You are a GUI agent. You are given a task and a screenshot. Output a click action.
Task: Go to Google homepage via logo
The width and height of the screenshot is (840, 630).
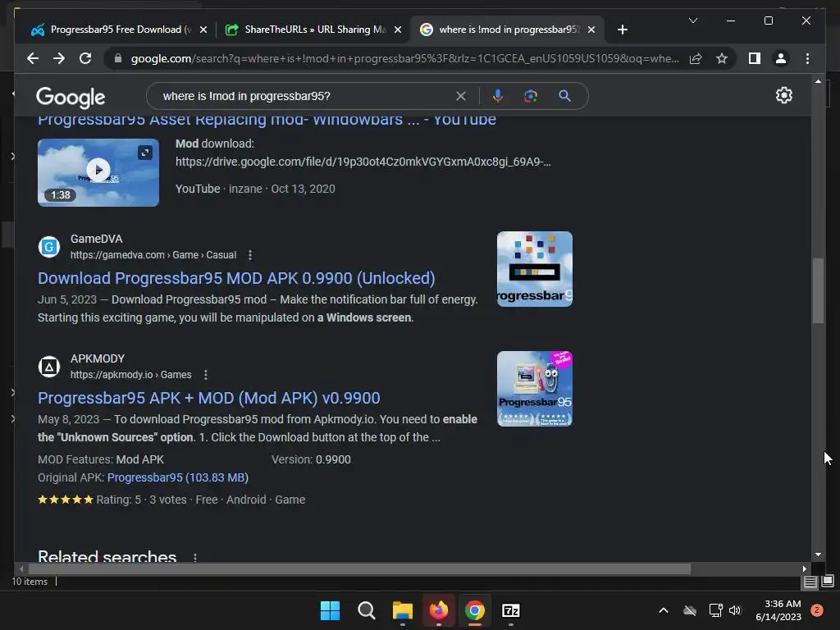[71, 98]
